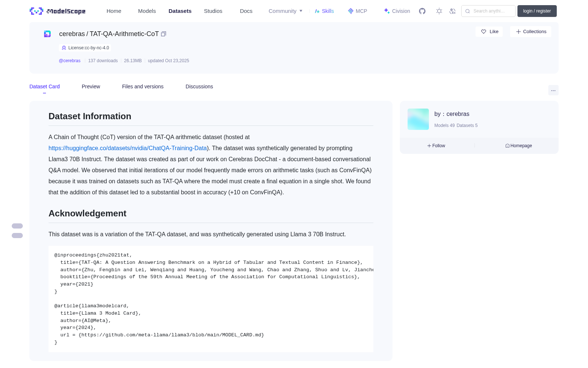Open the Discussions tab

pyautogui.click(x=199, y=86)
